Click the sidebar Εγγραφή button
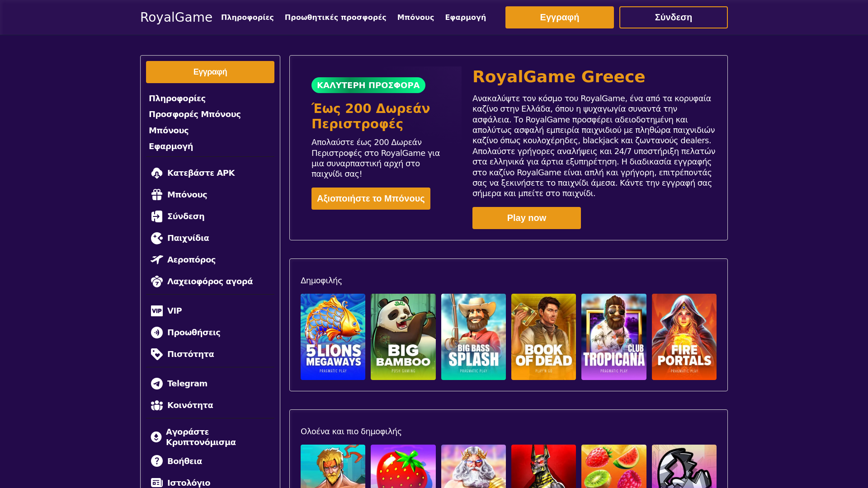Viewport: 868px width, 488px height. (210, 72)
